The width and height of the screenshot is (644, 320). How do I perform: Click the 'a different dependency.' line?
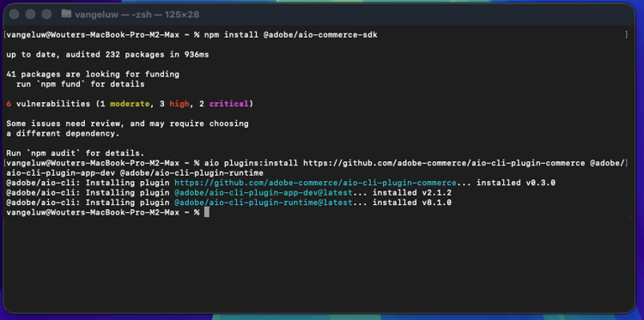(x=63, y=133)
